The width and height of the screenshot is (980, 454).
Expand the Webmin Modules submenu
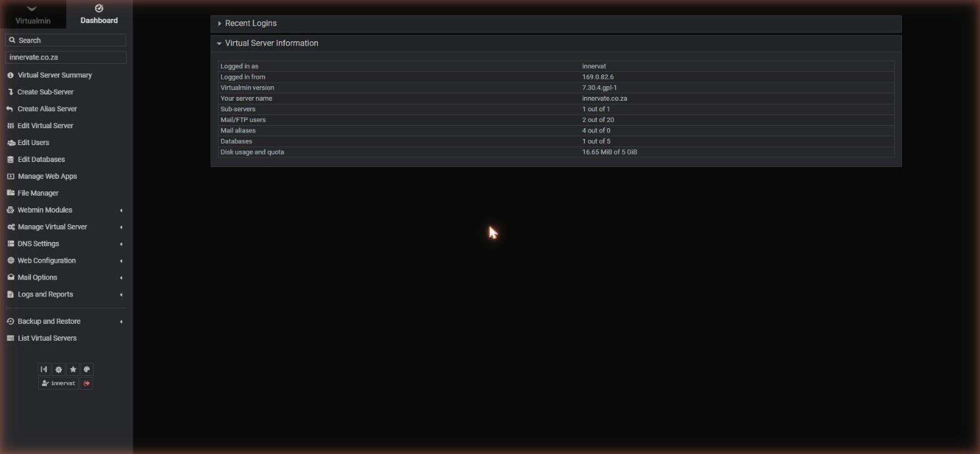point(66,210)
